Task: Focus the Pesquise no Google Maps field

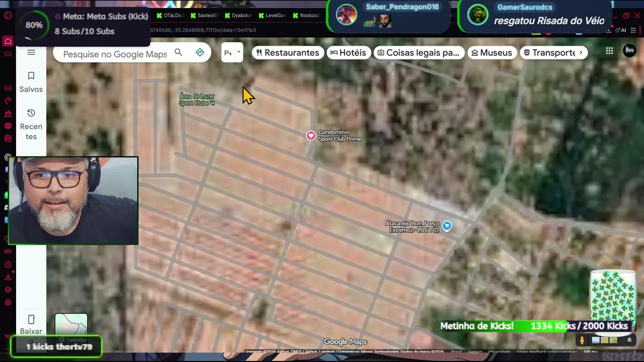Action: [115, 53]
